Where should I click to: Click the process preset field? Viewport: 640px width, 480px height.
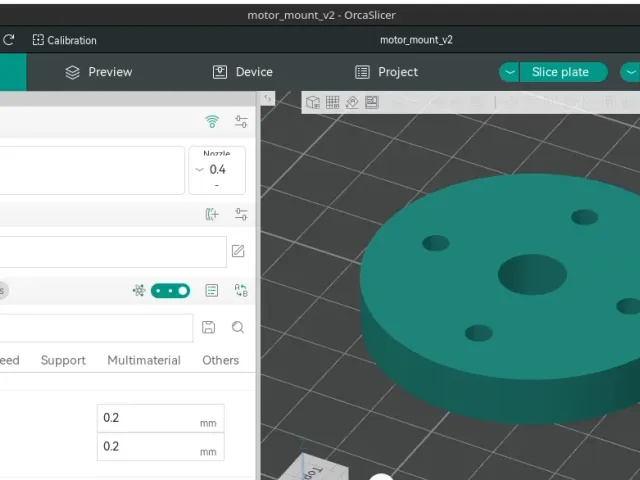pyautogui.click(x=96, y=328)
